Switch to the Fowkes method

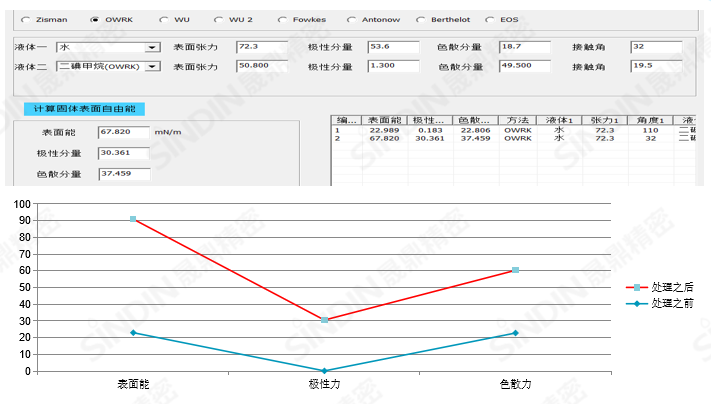click(282, 19)
